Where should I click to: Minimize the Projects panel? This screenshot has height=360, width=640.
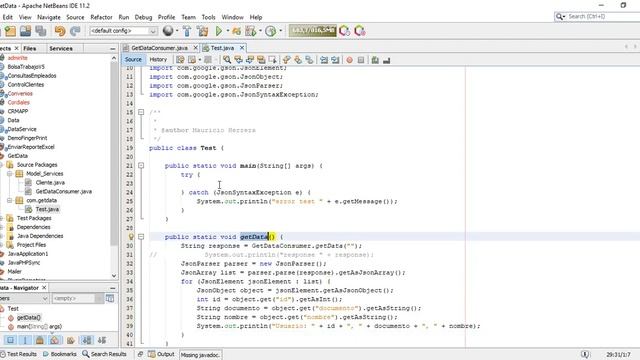click(x=113, y=49)
